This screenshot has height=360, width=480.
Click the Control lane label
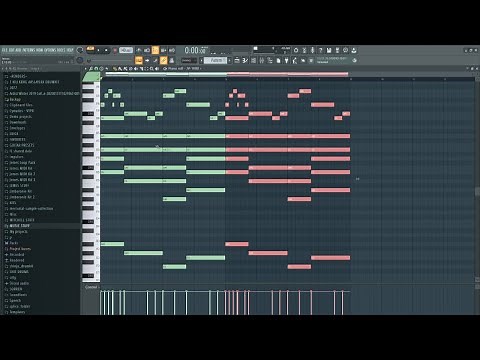click(91, 287)
